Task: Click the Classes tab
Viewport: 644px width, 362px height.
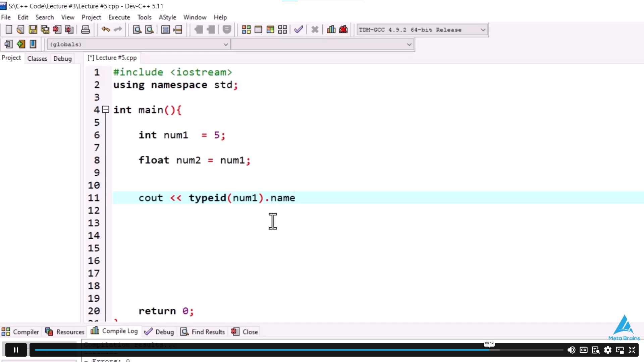Action: [x=37, y=58]
